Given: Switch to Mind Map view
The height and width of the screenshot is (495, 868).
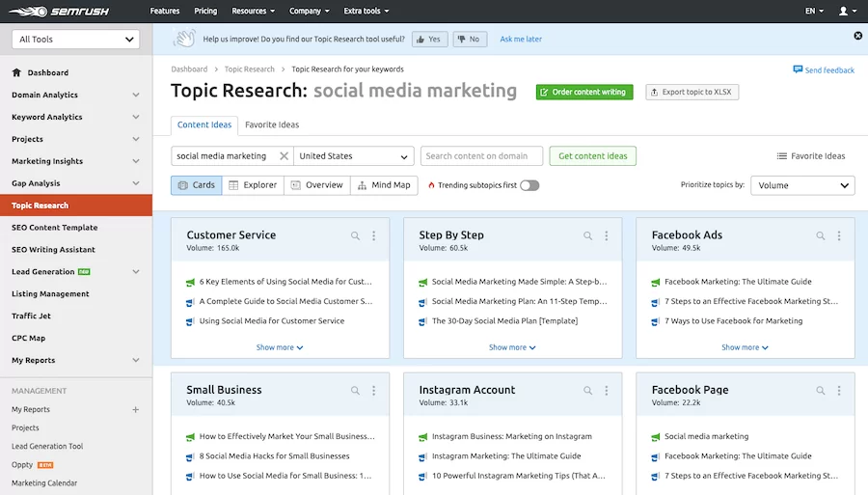Looking at the screenshot, I should [x=384, y=185].
